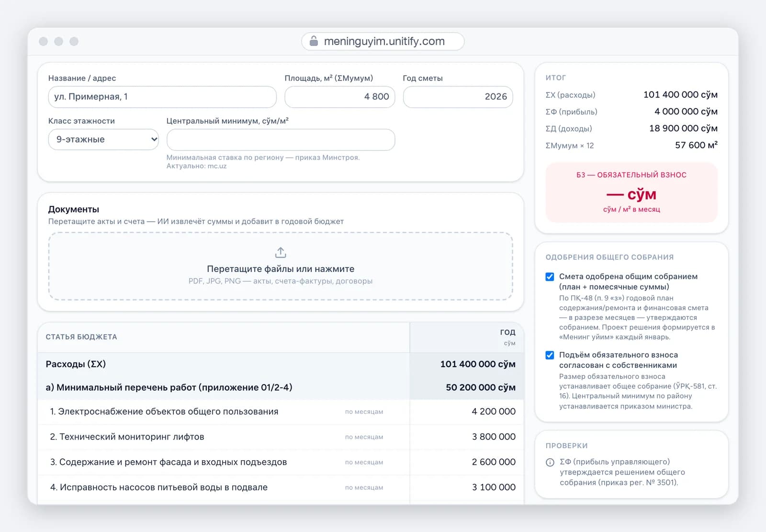Click the Перетащите файлы или нажмите dropzone
766x532 pixels.
click(x=281, y=266)
